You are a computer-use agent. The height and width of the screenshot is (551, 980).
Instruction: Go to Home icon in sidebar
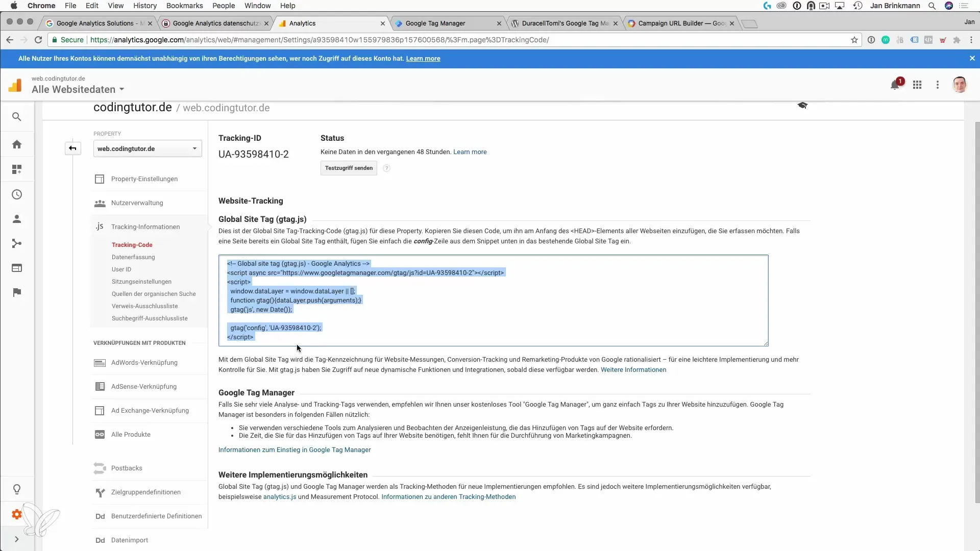[17, 144]
